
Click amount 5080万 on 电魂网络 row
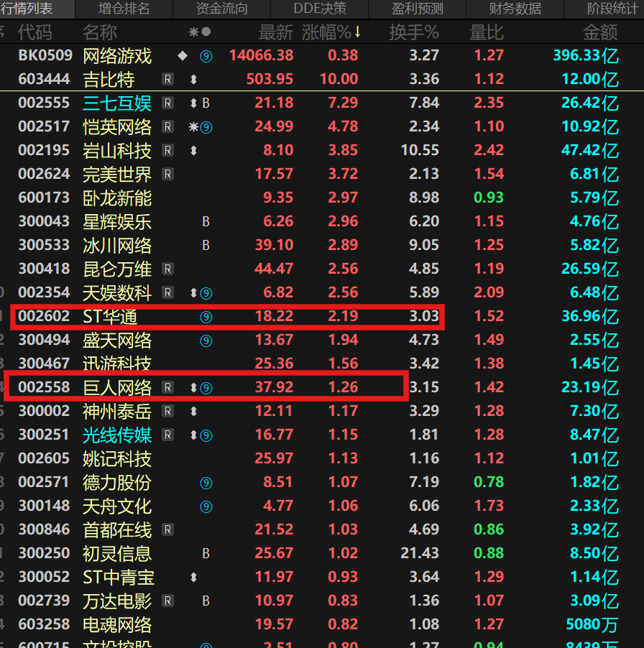(x=592, y=624)
